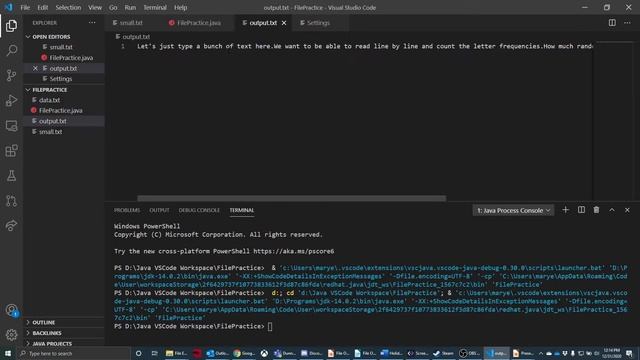
Task: Switch to the FilePractice.java editor tab
Action: coord(198,23)
